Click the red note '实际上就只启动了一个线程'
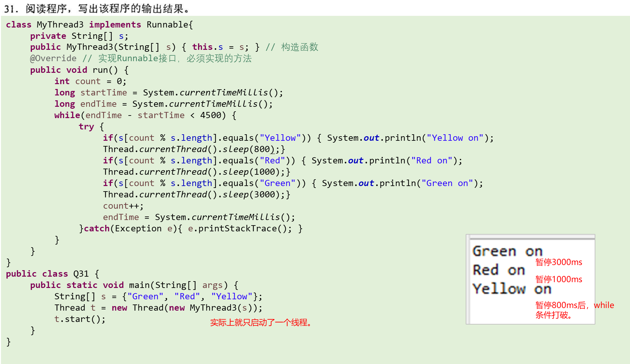630x364 pixels. pos(261,323)
